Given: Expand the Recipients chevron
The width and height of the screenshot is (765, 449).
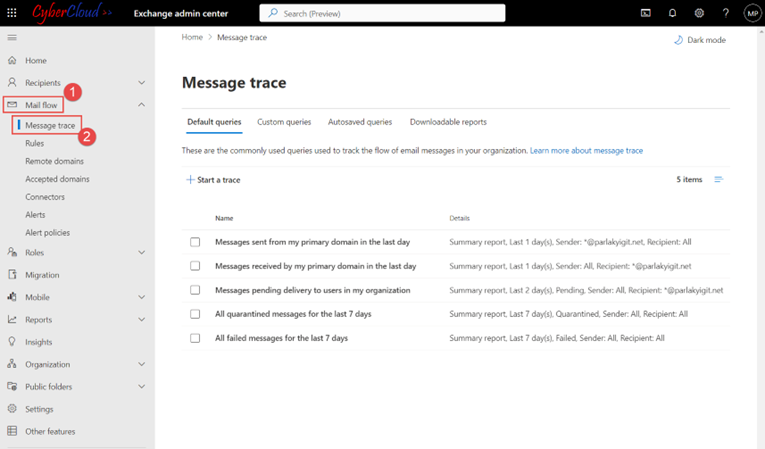Looking at the screenshot, I should point(141,82).
